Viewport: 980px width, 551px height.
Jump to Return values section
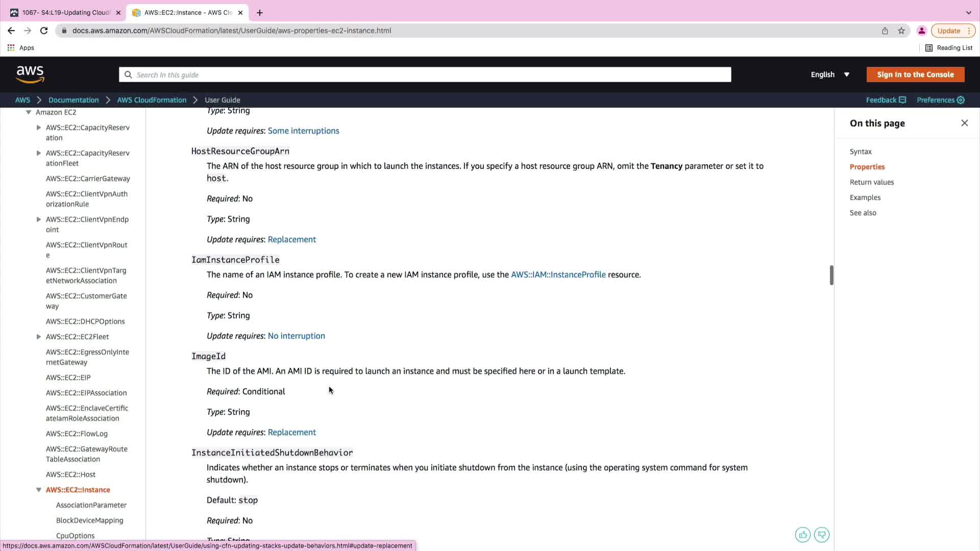click(871, 182)
